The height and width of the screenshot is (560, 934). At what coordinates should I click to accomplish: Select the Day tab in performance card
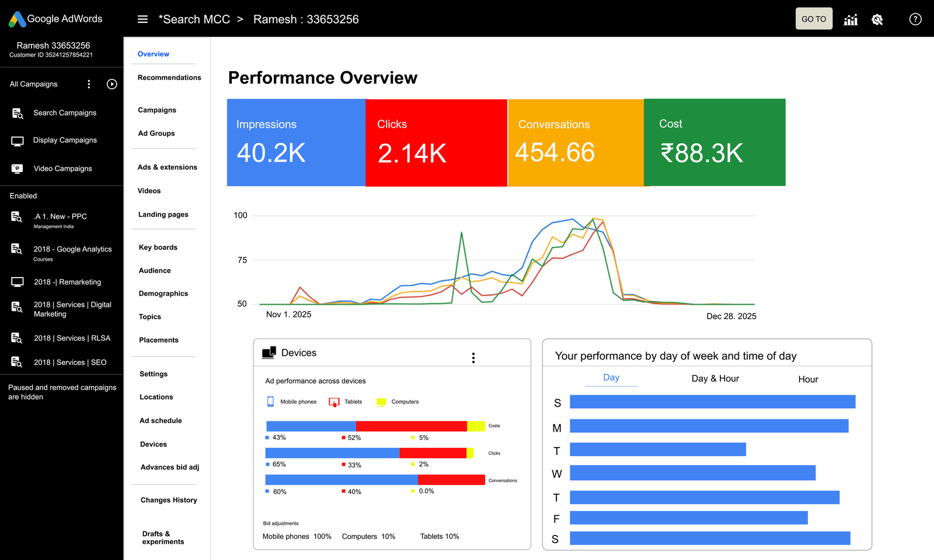611,377
